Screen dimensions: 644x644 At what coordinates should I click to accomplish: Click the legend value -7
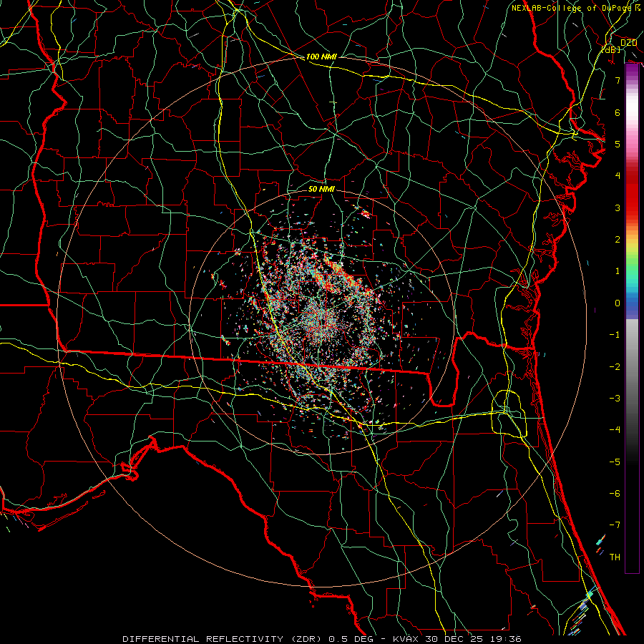(615, 525)
